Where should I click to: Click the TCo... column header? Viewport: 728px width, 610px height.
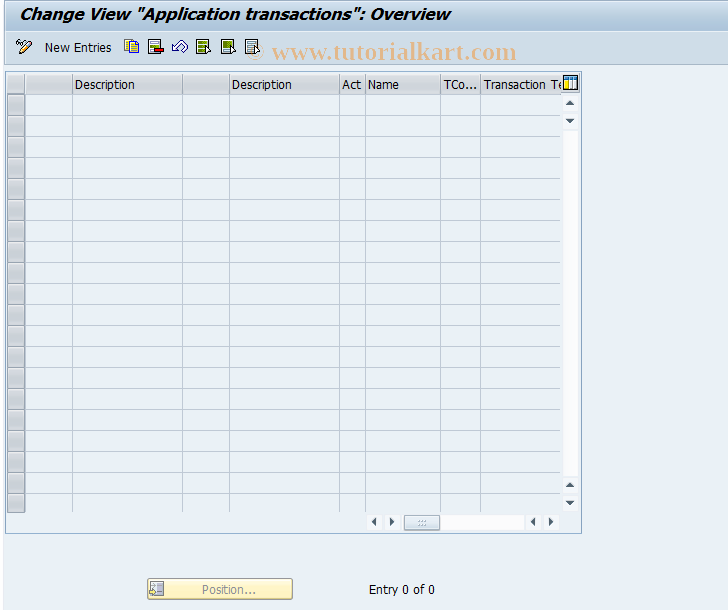click(x=461, y=84)
